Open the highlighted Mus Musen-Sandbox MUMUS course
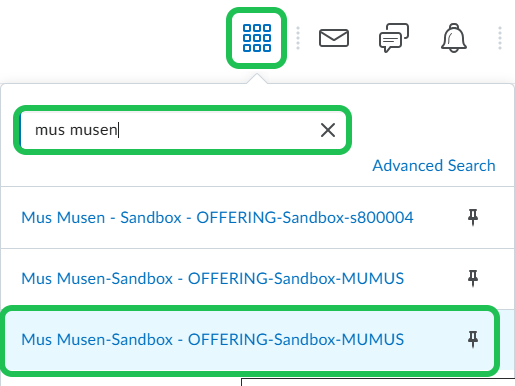This screenshot has height=386, width=515. tap(213, 340)
